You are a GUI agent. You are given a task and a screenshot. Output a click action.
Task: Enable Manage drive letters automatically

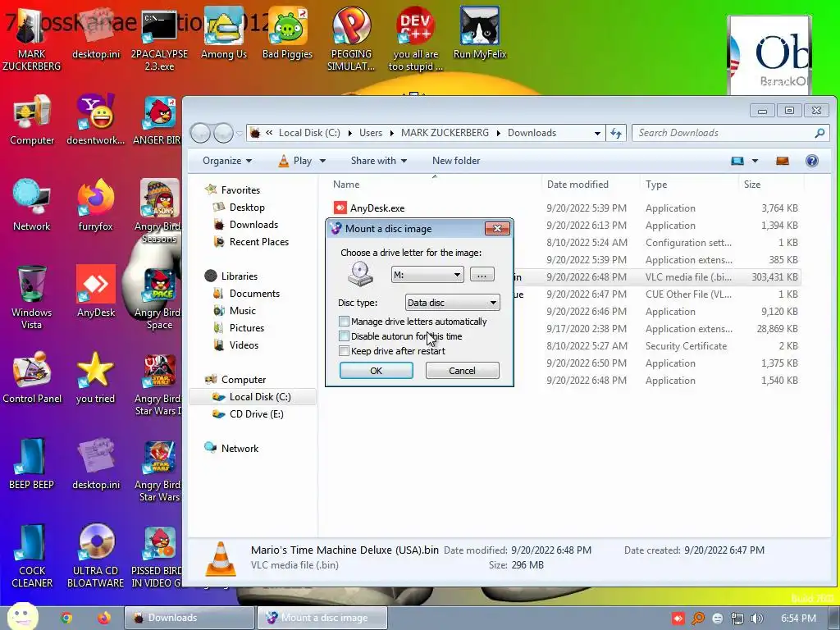click(x=344, y=322)
